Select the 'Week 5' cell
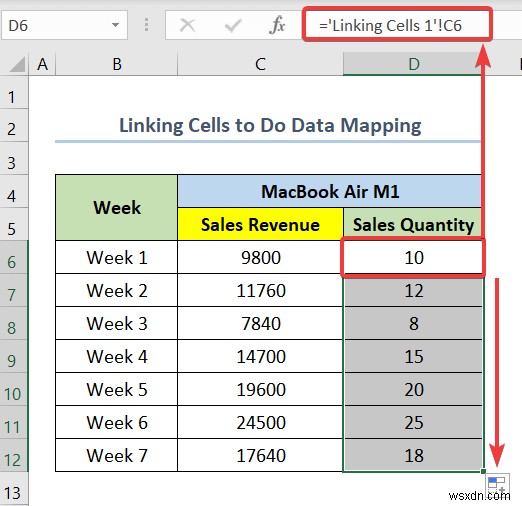 (x=117, y=389)
